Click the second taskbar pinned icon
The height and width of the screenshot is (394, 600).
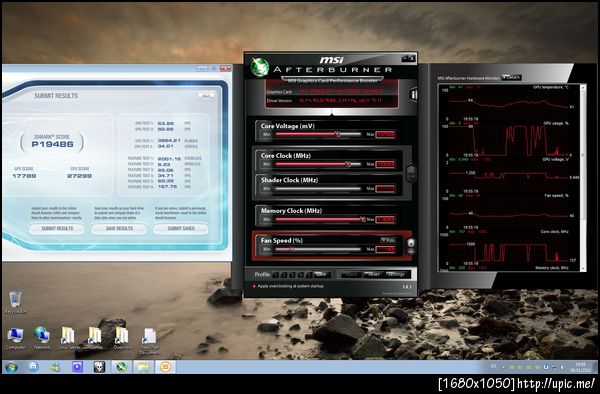[x=33, y=367]
